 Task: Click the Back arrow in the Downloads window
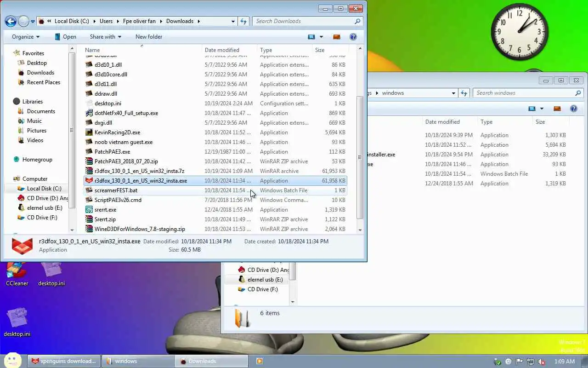point(11,21)
